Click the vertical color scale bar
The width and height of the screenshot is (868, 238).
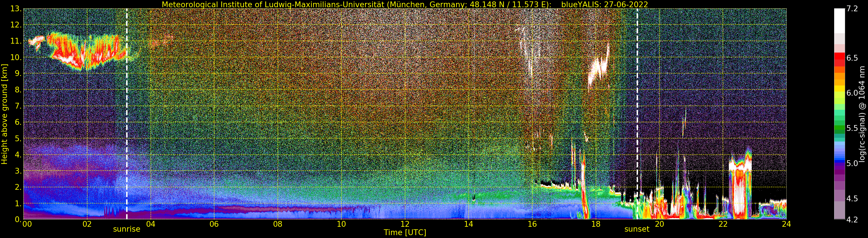click(x=839, y=114)
